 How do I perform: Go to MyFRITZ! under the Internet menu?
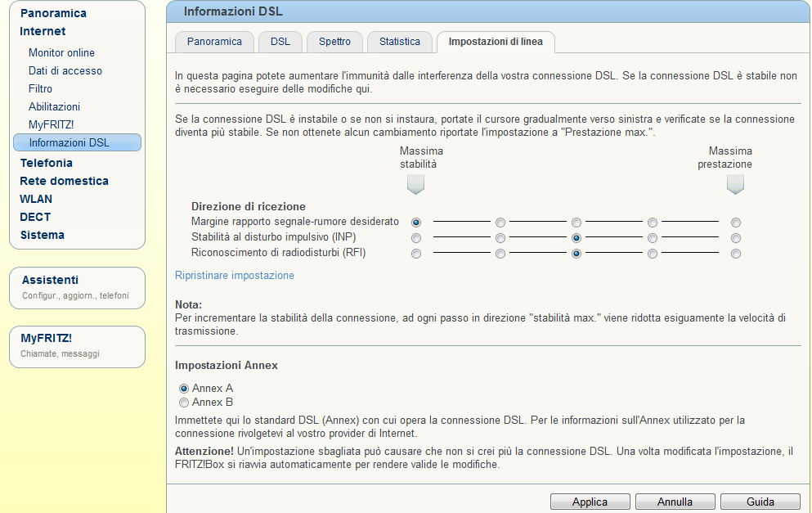(51, 125)
